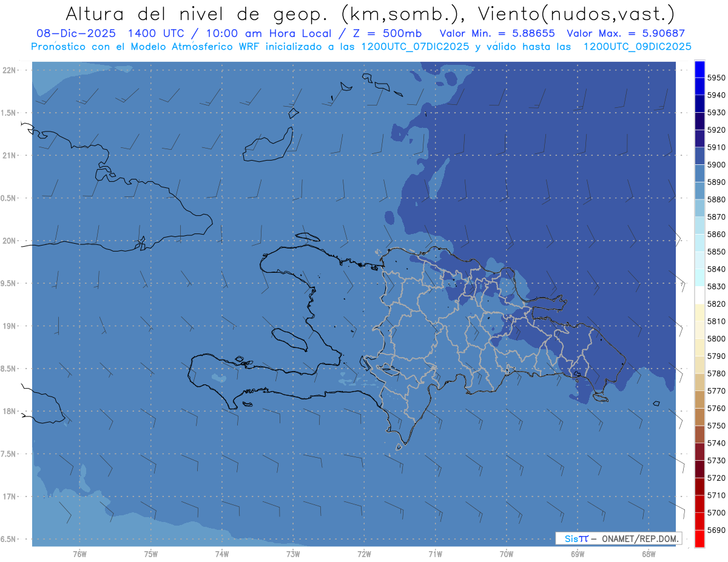Click the '73W' longitude label
Image resolution: width=728 pixels, height=562 pixels.
(293, 553)
